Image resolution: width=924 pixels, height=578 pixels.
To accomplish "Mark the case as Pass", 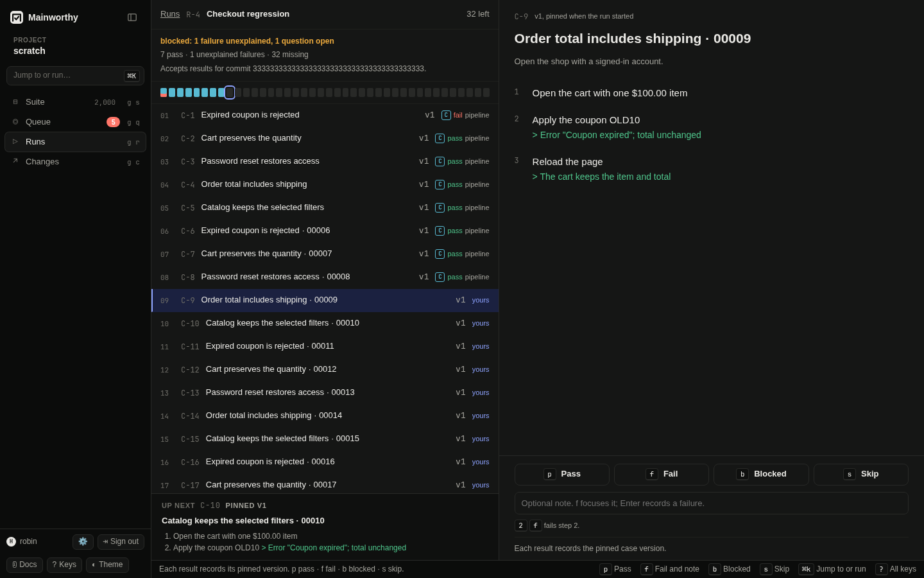I will coord(561,475).
